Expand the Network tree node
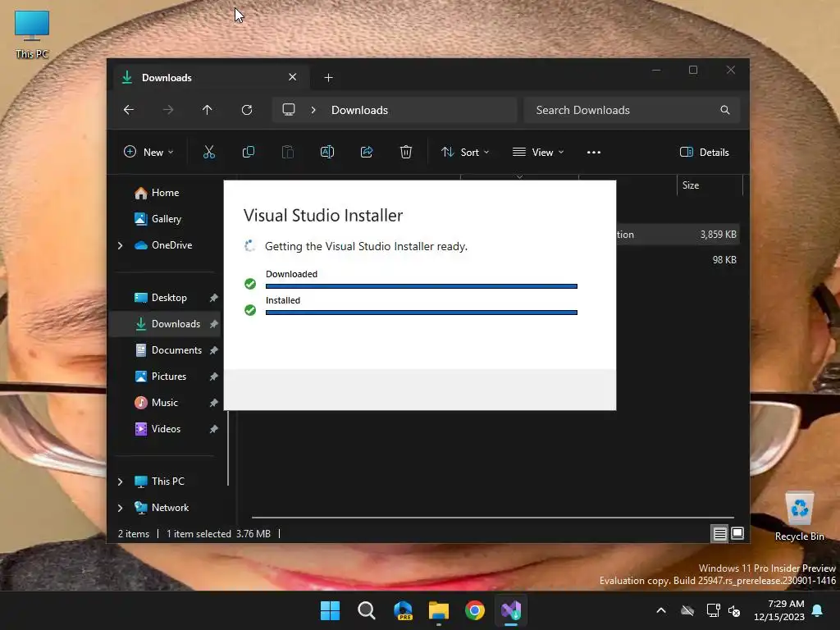The height and width of the screenshot is (630, 840). pos(120,508)
